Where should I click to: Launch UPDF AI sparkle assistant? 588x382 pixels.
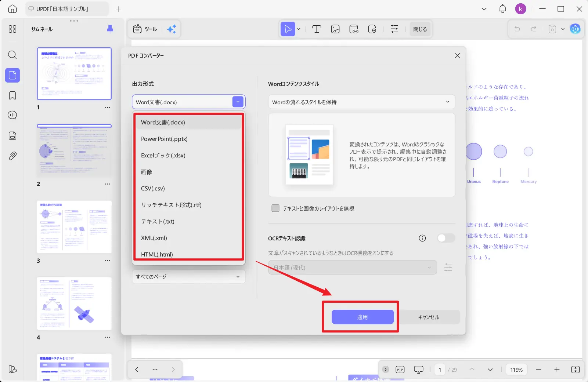[x=172, y=29]
